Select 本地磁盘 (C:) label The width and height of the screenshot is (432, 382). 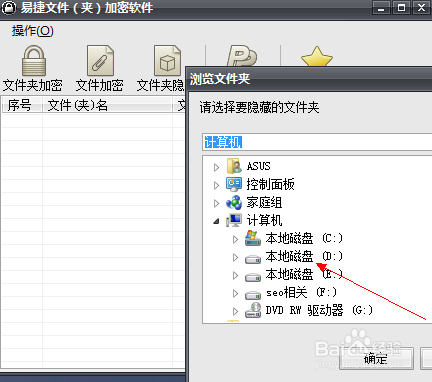tap(304, 238)
